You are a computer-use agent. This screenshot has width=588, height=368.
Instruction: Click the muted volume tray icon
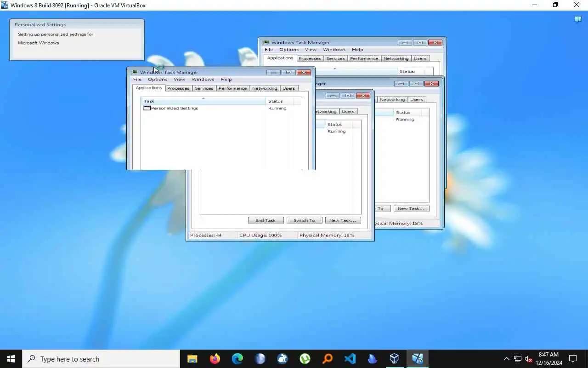[528, 359]
